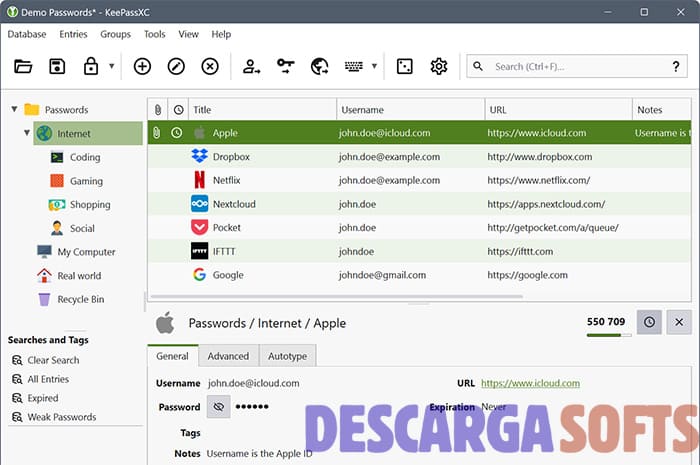Add new entry with plus icon
Image resolution: width=700 pixels, height=465 pixels.
(142, 66)
